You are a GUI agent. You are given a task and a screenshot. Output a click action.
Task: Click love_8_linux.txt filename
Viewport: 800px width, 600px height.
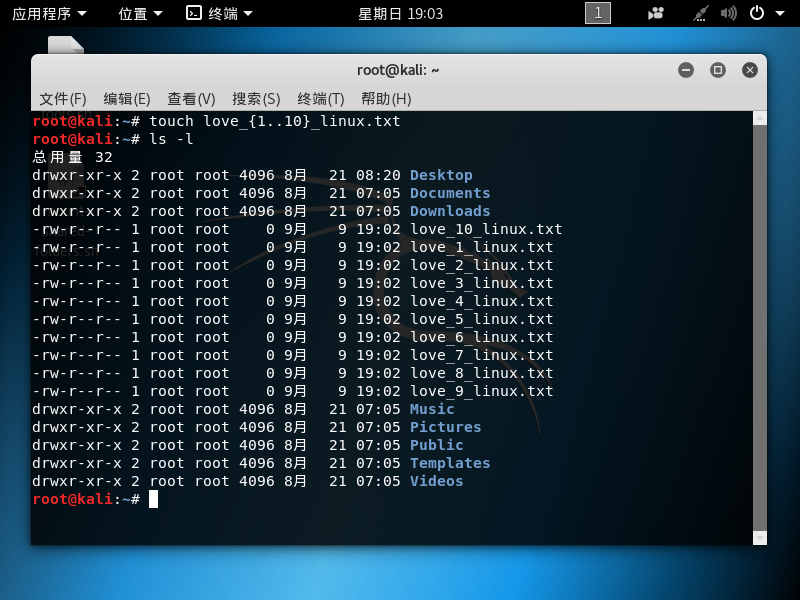[482, 373]
